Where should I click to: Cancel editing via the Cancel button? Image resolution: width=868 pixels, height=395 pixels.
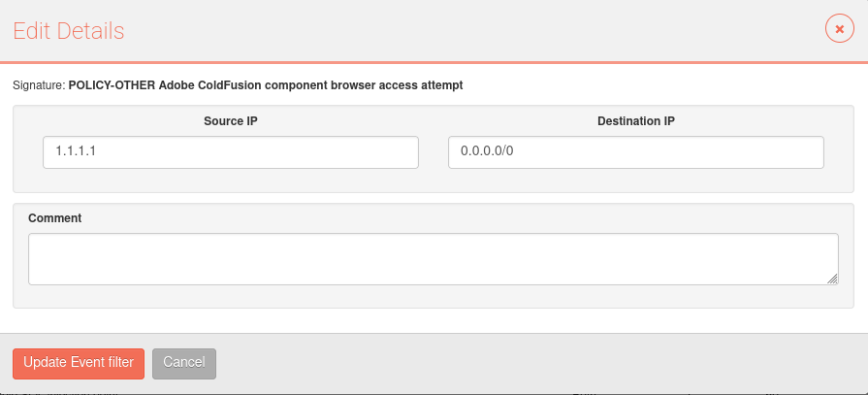(184, 364)
